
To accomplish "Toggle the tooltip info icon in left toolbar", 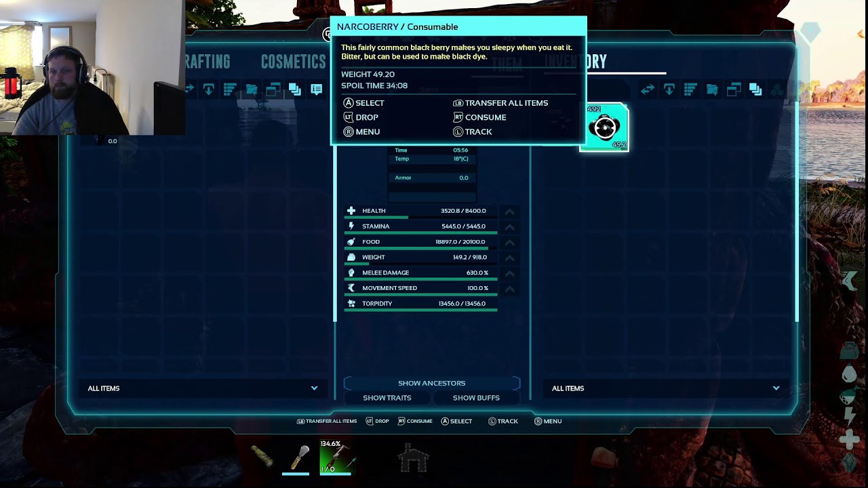I will tap(316, 89).
